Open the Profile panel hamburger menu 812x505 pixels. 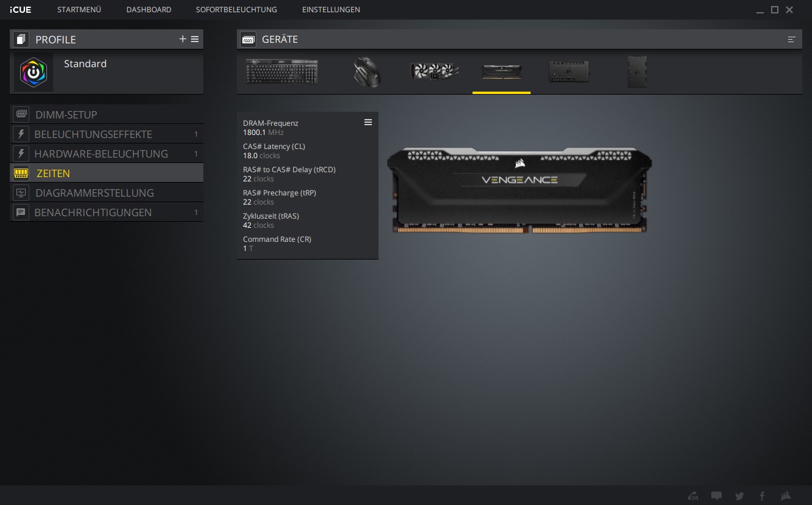click(195, 39)
